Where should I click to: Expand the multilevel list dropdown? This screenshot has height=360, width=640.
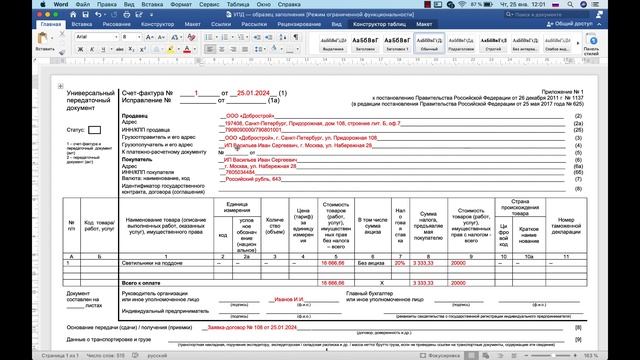[248, 37]
